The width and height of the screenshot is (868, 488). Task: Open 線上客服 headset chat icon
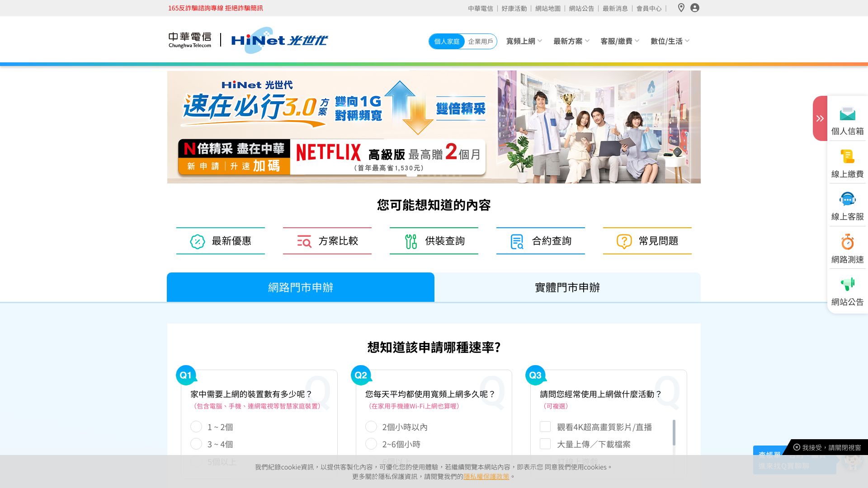(847, 199)
